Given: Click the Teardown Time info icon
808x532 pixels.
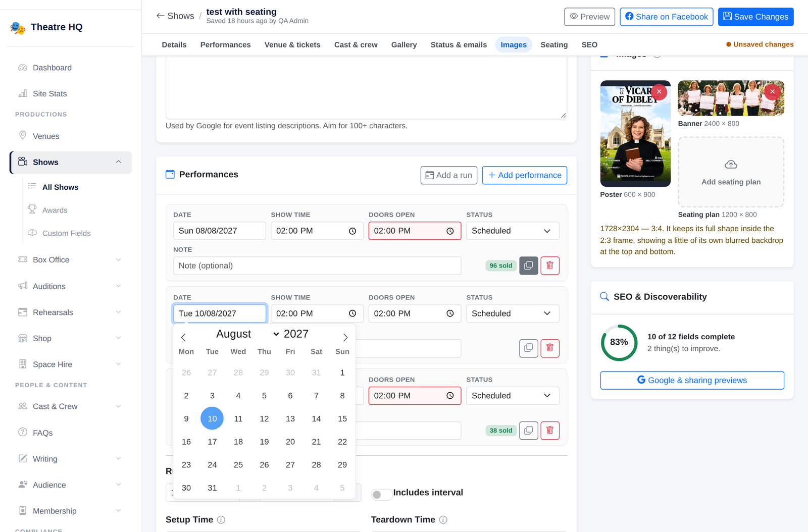Looking at the screenshot, I should tap(443, 520).
